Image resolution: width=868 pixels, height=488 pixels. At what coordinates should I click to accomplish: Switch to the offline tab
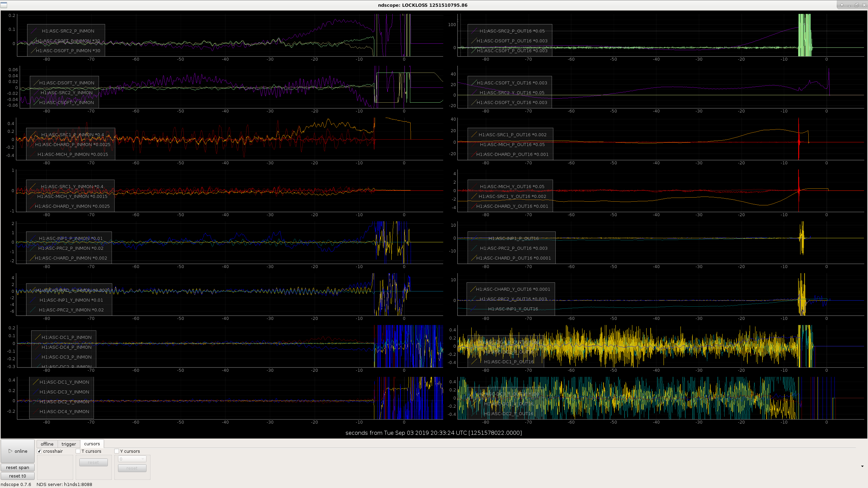tap(47, 444)
